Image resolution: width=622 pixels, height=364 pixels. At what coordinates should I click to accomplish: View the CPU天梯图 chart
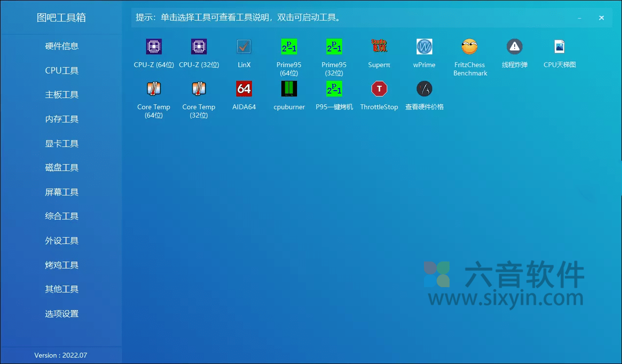click(x=559, y=47)
